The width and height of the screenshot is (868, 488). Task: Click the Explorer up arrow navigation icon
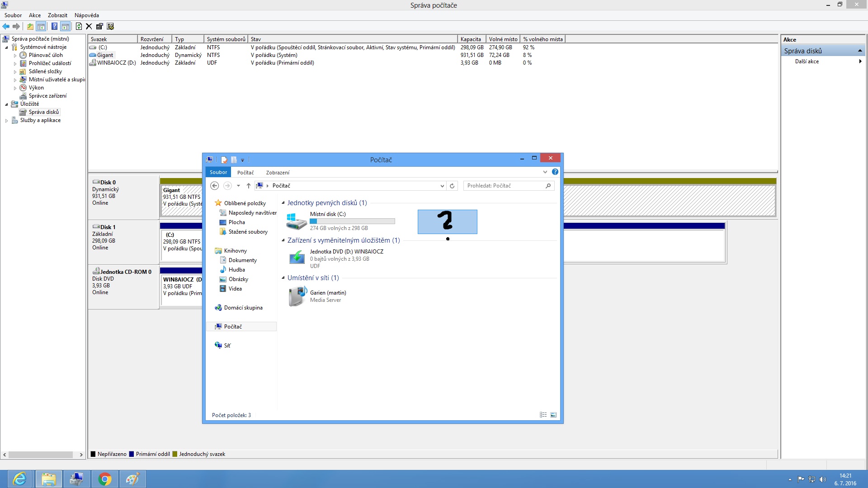tap(249, 186)
